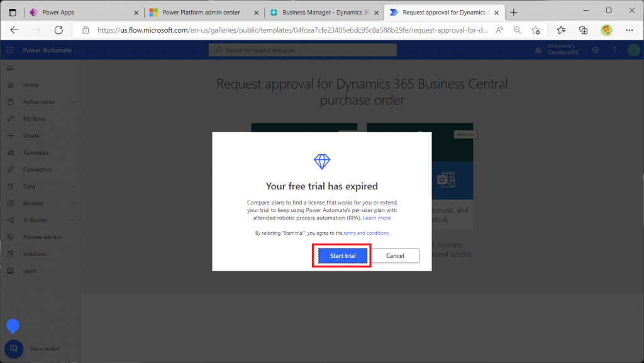Image resolution: width=644 pixels, height=363 pixels.
Task: Open the app launcher waffle icon
Action: [10, 50]
